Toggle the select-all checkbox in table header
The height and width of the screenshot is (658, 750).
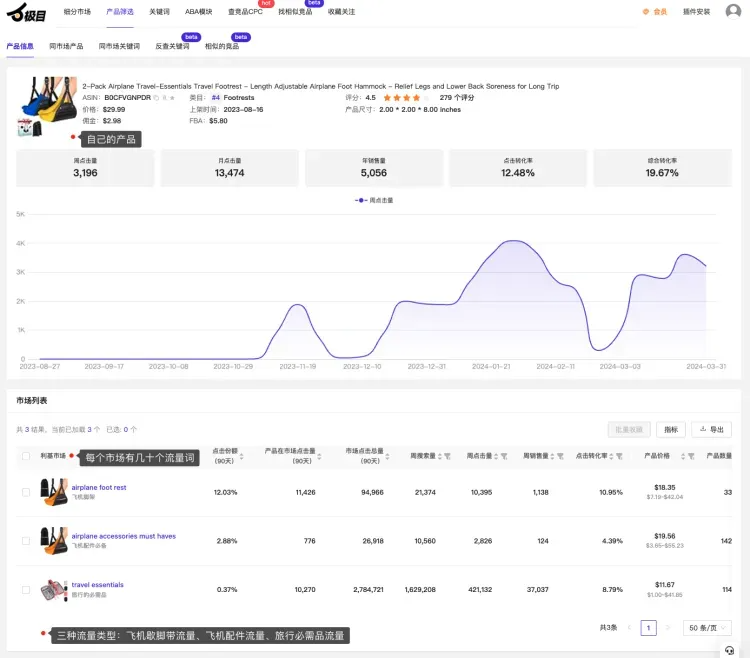point(26,456)
